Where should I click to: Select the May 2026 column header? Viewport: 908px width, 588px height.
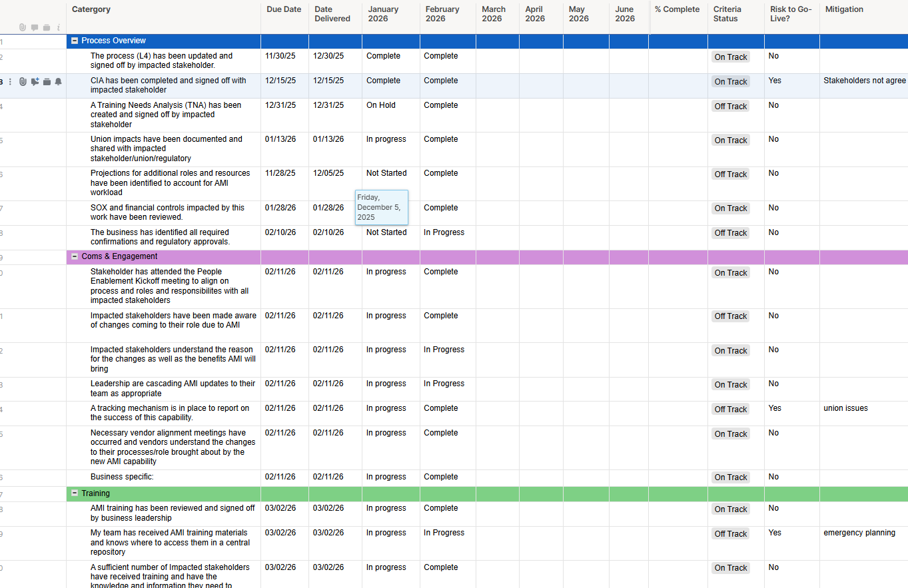coord(586,17)
